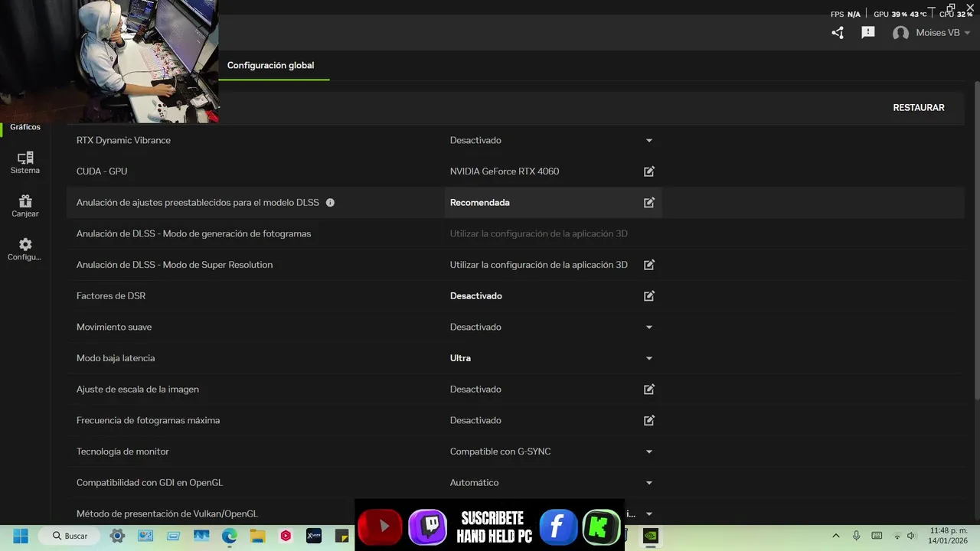Open the feedback exclamation icon
This screenshot has height=551, width=980.
[868, 33]
